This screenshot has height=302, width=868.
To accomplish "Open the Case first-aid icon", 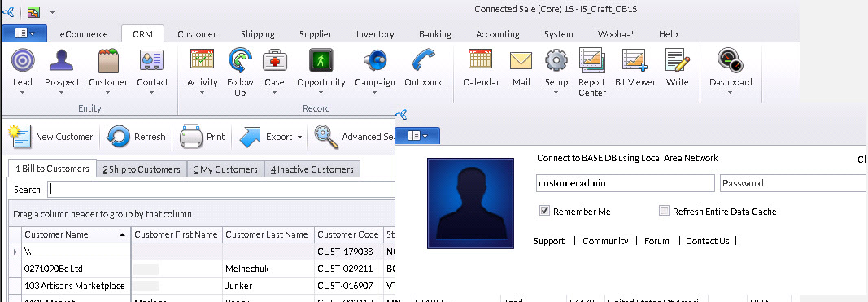I will point(275,60).
